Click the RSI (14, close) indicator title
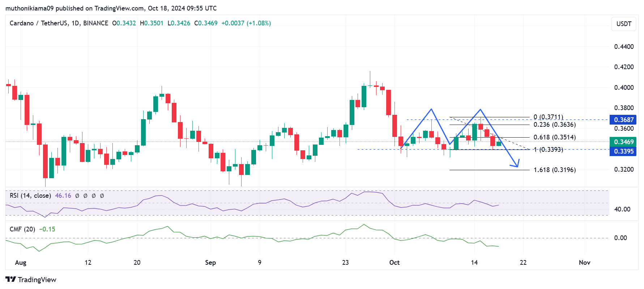644x289 pixels. point(30,196)
